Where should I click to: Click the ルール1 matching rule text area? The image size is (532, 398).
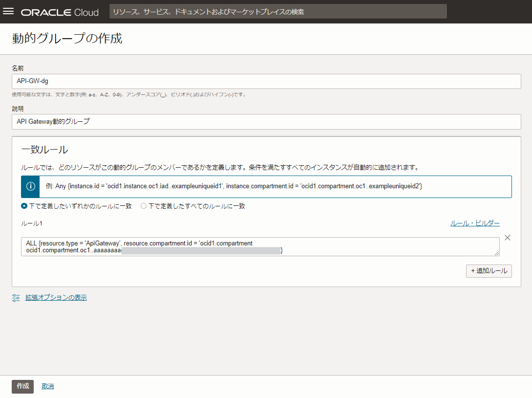coord(260,246)
